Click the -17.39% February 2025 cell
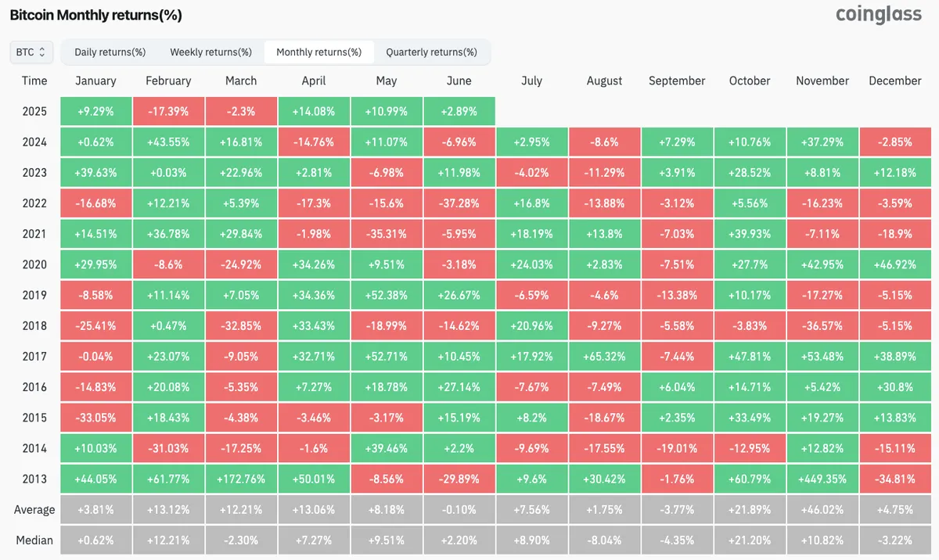939x560 pixels. point(168,111)
